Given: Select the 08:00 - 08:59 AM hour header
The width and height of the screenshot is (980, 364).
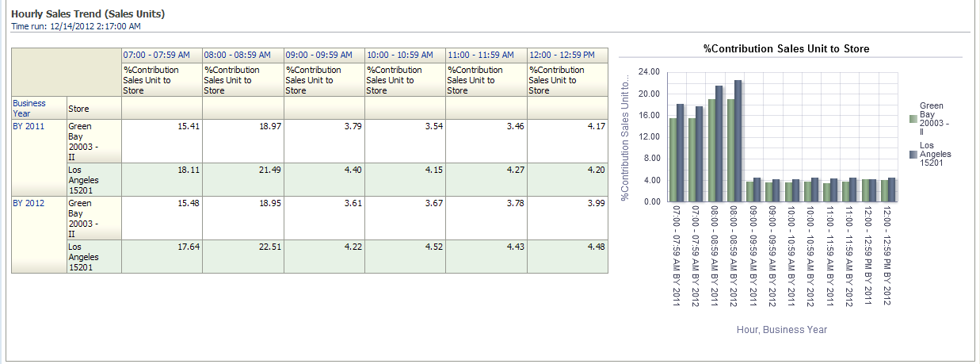Looking at the screenshot, I should click(237, 56).
